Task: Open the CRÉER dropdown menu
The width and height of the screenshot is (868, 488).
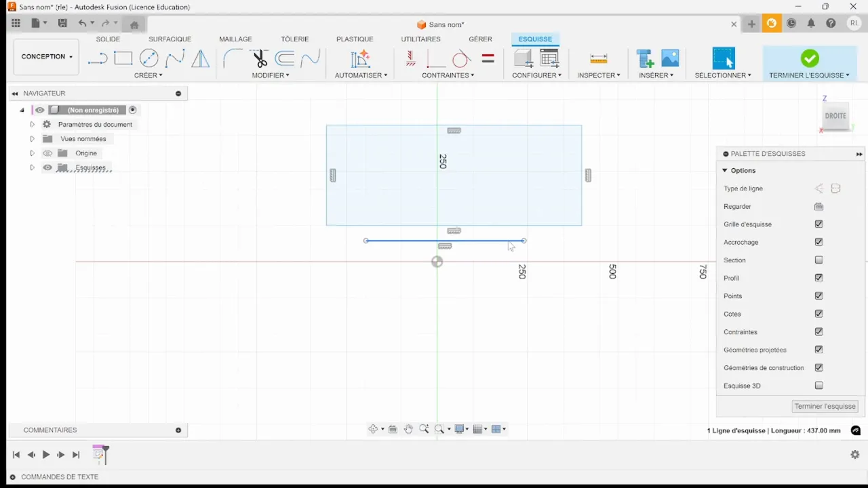Action: click(149, 75)
